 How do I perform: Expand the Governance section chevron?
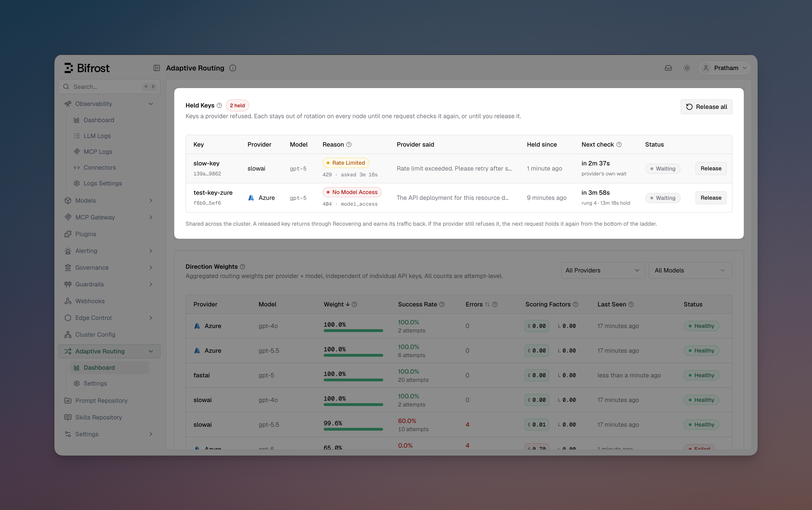151,268
